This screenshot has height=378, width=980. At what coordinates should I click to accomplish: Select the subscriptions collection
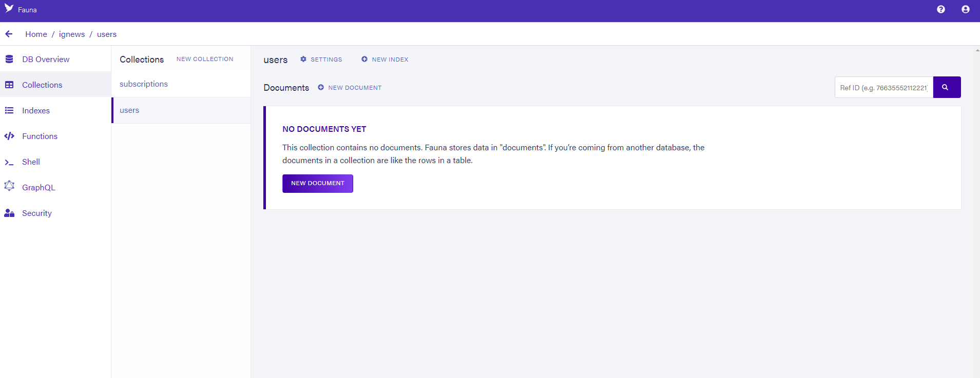coord(181,84)
